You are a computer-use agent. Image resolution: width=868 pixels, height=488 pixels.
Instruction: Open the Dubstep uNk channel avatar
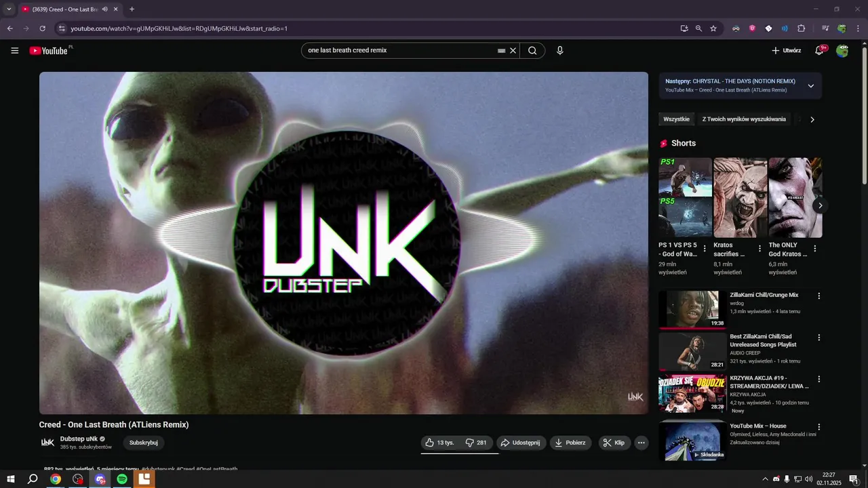coord(47,443)
